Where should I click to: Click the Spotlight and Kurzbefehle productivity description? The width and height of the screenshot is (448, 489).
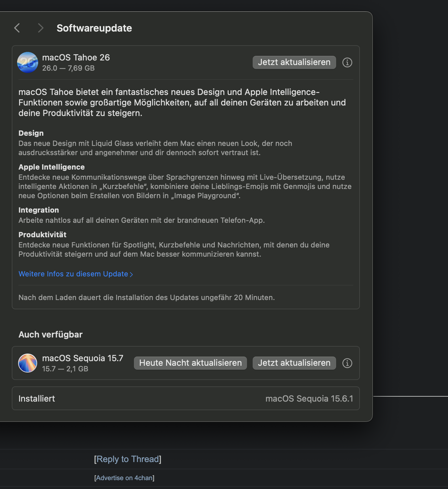pyautogui.click(x=174, y=249)
